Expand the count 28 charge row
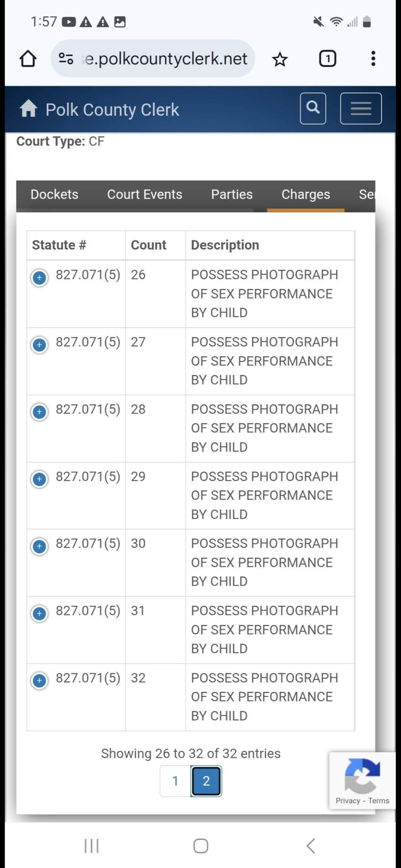 [x=39, y=412]
